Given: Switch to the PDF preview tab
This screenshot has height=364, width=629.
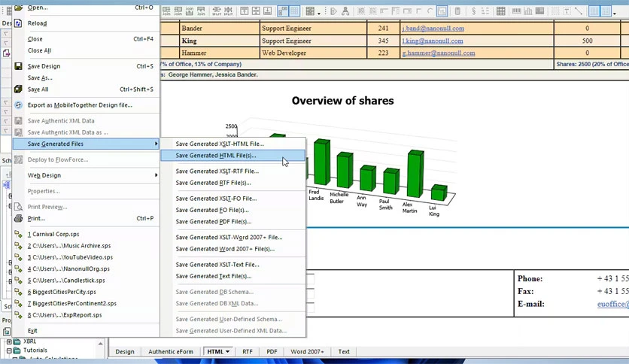Looking at the screenshot, I should [272, 351].
